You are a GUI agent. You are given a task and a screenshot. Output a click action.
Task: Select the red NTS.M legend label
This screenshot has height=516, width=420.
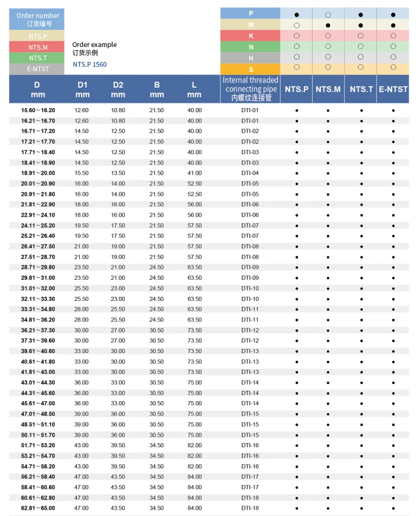[37, 47]
